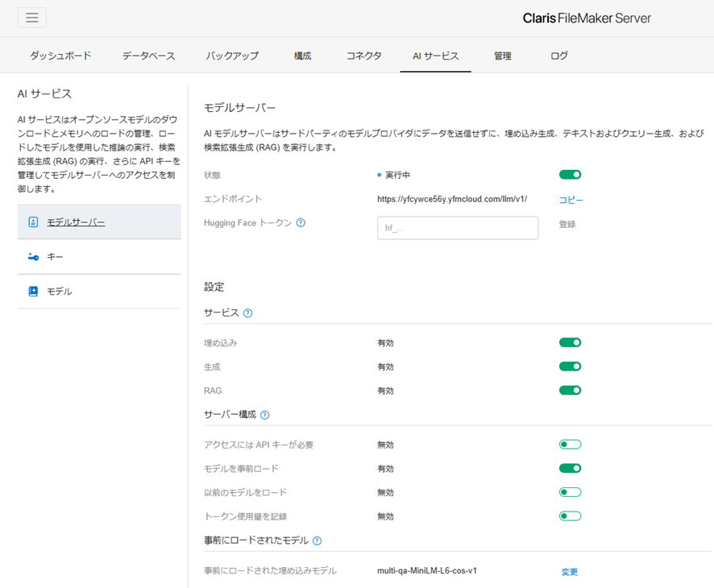Click the コピー link for the endpoint
The width and height of the screenshot is (714, 588).
(x=571, y=200)
